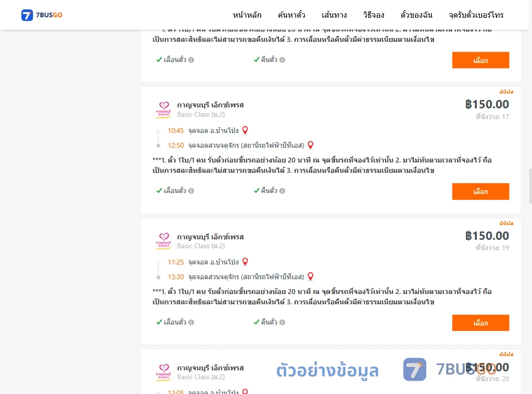Image resolution: width=532 pixels, height=394 pixels.
Task: Open the เส้นทาง menu item
Action: (x=334, y=15)
